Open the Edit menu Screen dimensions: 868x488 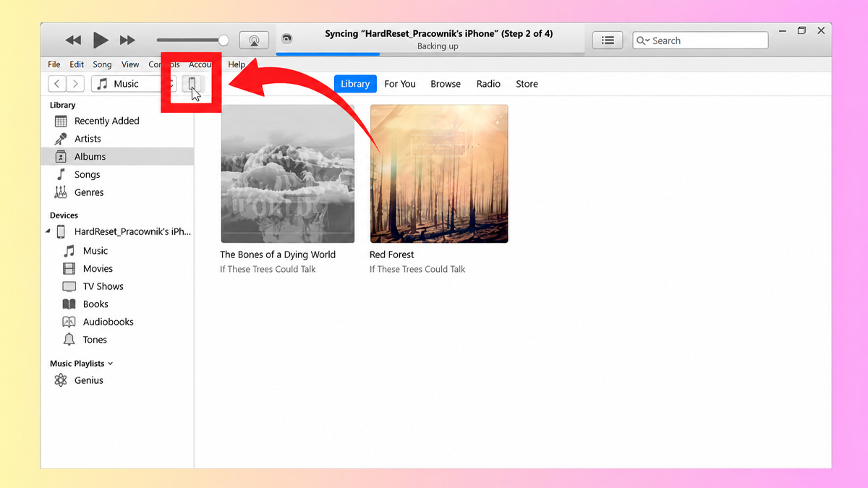77,64
